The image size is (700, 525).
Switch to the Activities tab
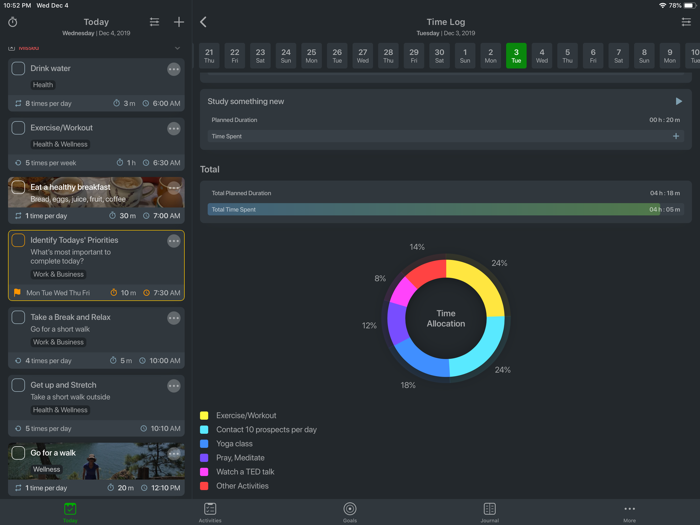[x=210, y=512]
